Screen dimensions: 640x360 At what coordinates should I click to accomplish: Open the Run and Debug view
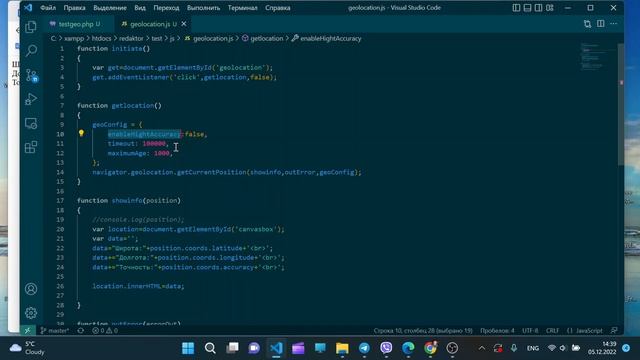[31, 99]
